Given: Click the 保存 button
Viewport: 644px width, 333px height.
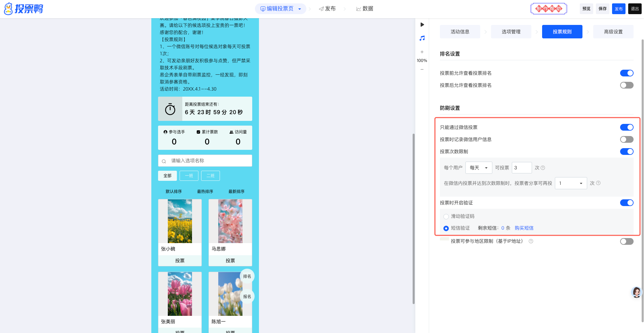Looking at the screenshot, I should click(602, 9).
